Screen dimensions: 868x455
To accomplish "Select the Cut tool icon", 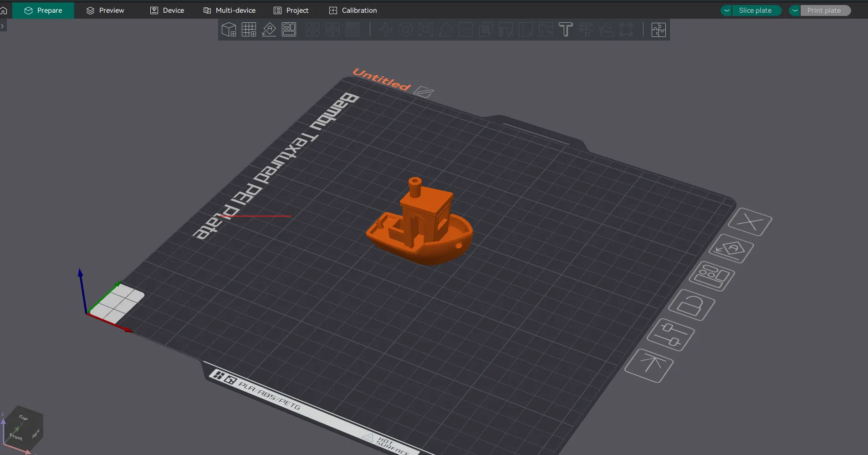I will click(465, 30).
